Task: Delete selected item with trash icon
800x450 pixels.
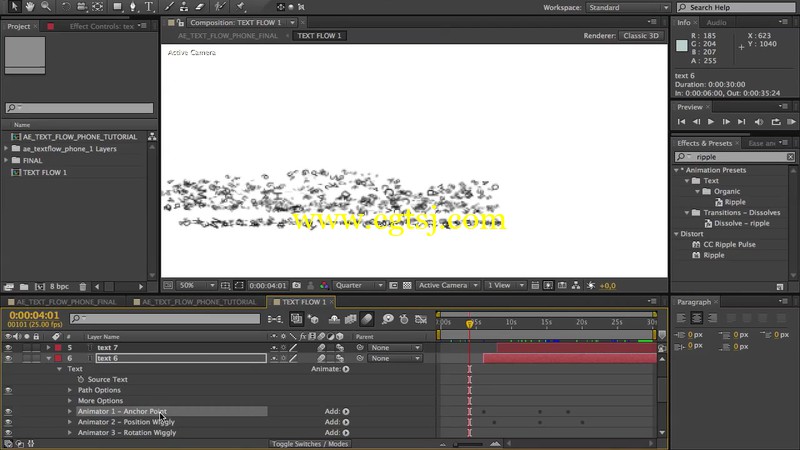Action: tap(83, 287)
